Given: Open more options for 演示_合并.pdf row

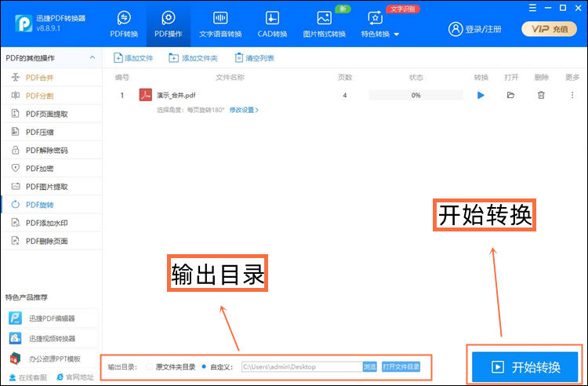Looking at the screenshot, I should click(x=572, y=95).
